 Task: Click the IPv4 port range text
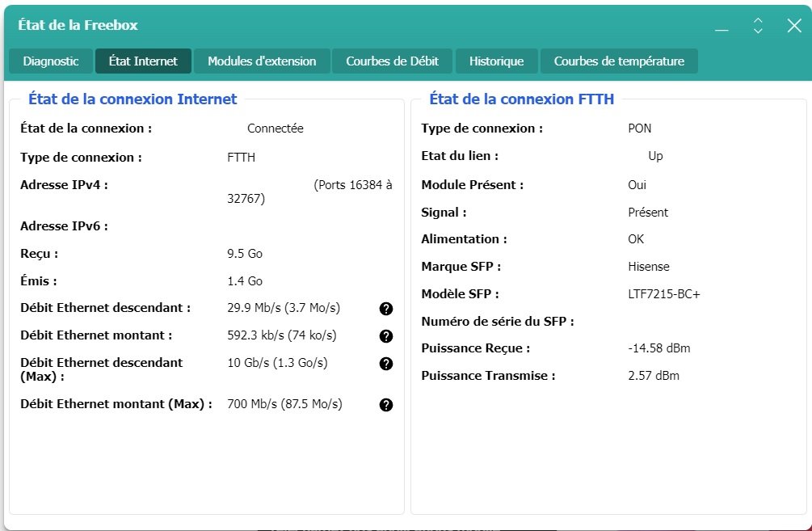tap(352, 185)
